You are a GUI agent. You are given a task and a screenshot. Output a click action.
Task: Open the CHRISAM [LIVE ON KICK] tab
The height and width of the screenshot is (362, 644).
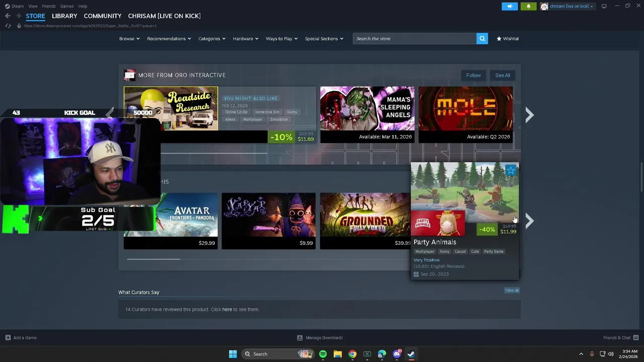(165, 16)
